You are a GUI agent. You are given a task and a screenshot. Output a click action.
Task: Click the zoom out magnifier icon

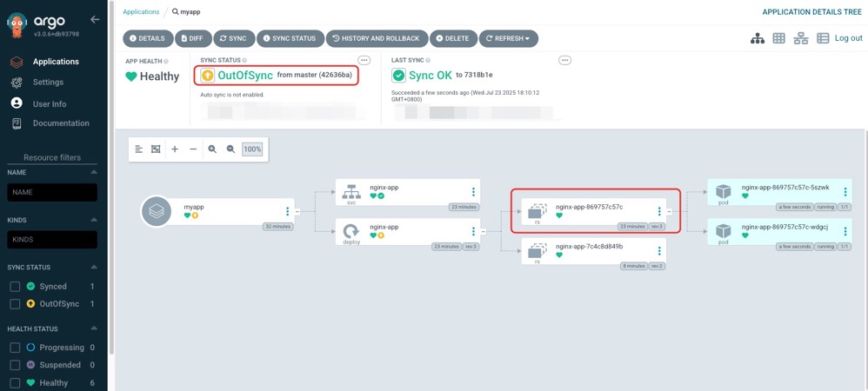pos(230,149)
